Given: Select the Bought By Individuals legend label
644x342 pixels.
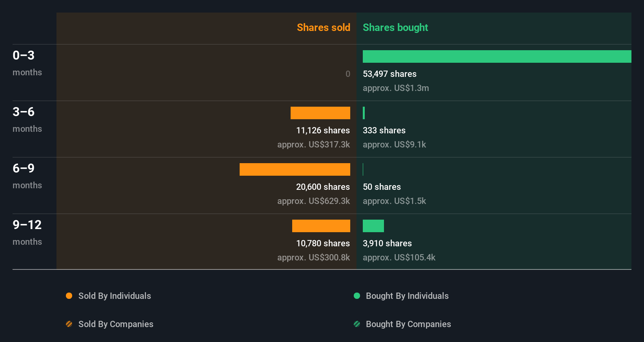Looking at the screenshot, I should [x=407, y=296].
